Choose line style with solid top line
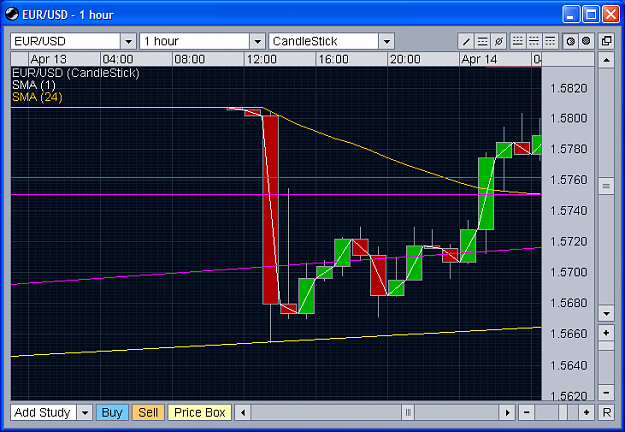625x432 pixels. [550, 41]
